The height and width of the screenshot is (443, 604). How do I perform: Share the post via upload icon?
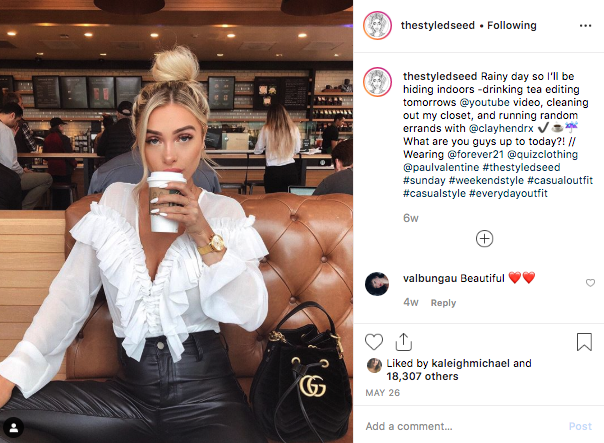click(403, 342)
